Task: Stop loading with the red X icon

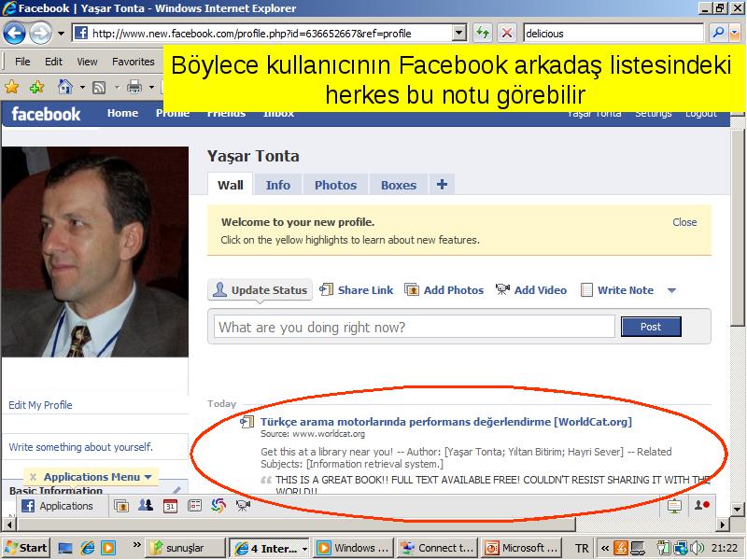Action: pyautogui.click(x=507, y=34)
